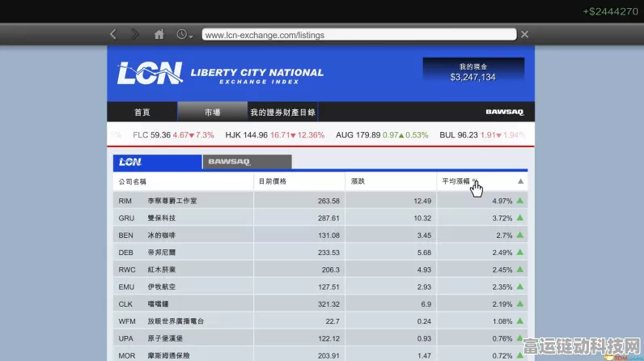Open the RWC 紅木菸業 listing
644x361 pixels.
point(320,270)
